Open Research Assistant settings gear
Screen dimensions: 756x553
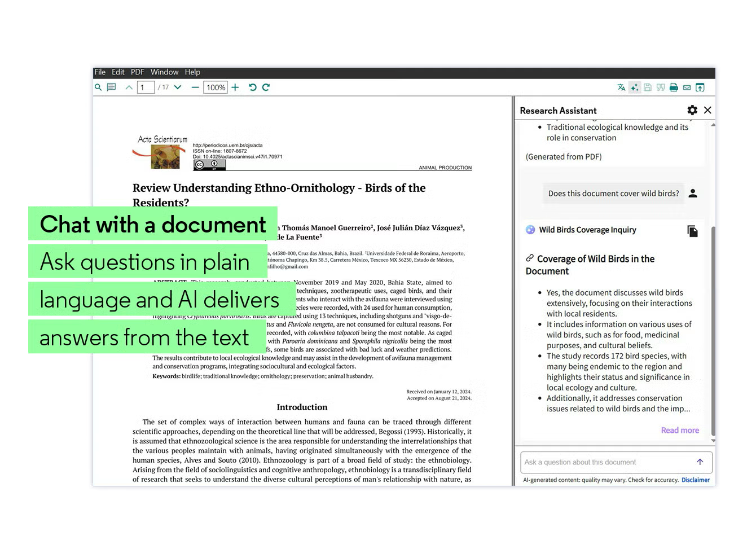(x=692, y=111)
